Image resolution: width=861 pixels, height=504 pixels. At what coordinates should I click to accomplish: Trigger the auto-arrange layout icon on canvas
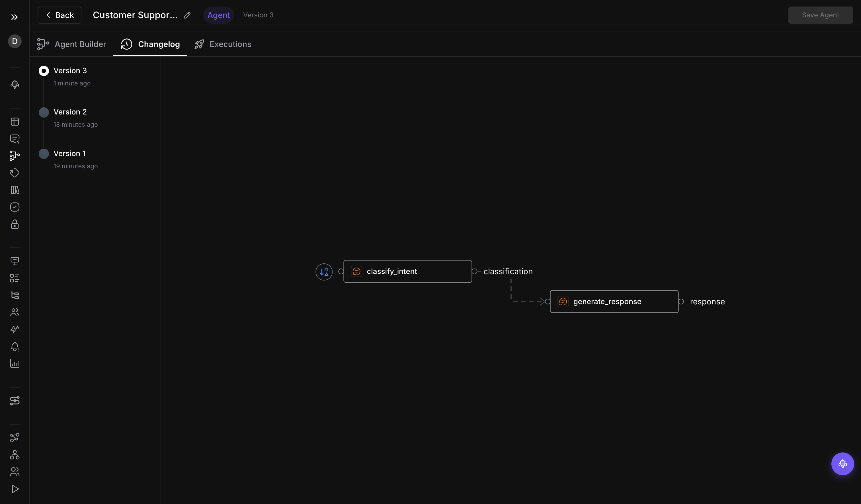[x=323, y=272]
